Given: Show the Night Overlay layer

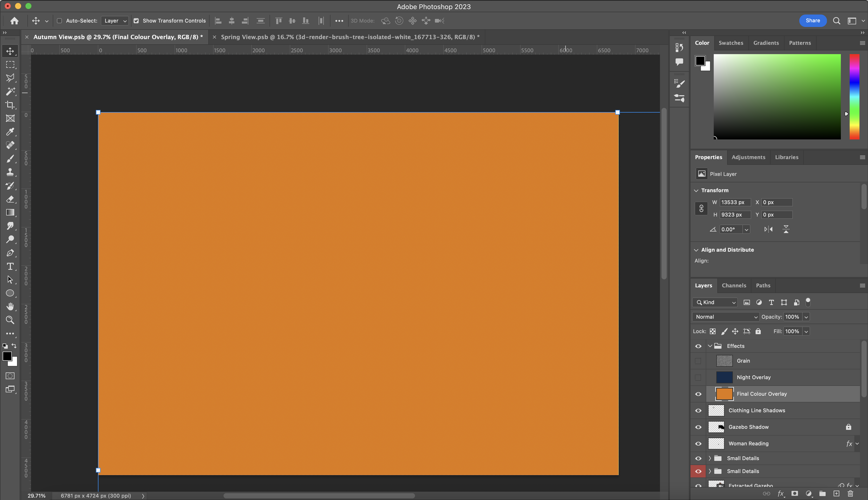Looking at the screenshot, I should coord(698,378).
